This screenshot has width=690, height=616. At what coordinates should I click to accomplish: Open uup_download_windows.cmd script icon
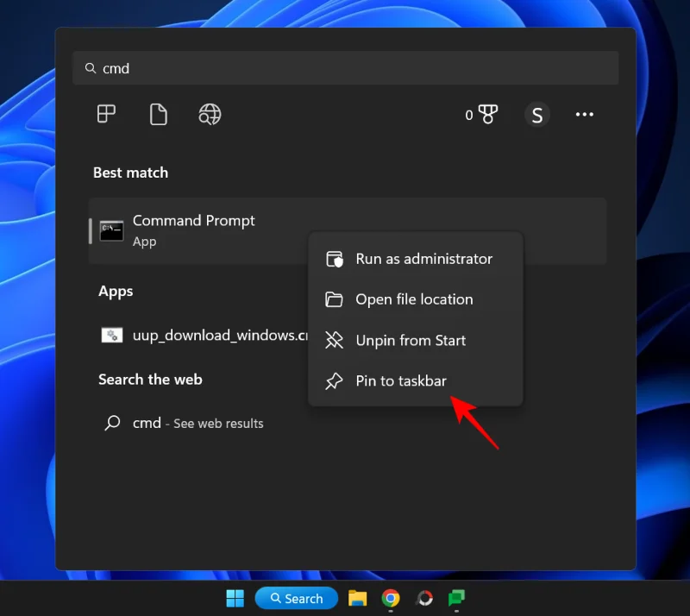coord(111,335)
